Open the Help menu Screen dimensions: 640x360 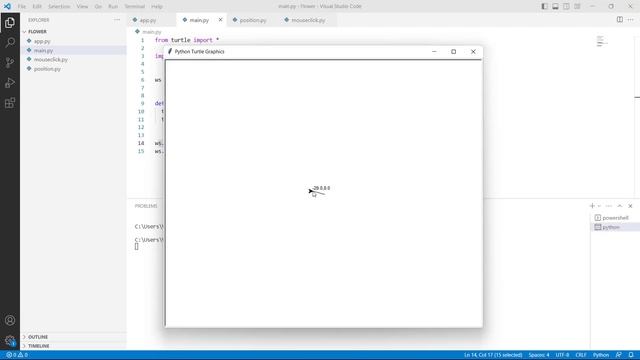point(157,6)
